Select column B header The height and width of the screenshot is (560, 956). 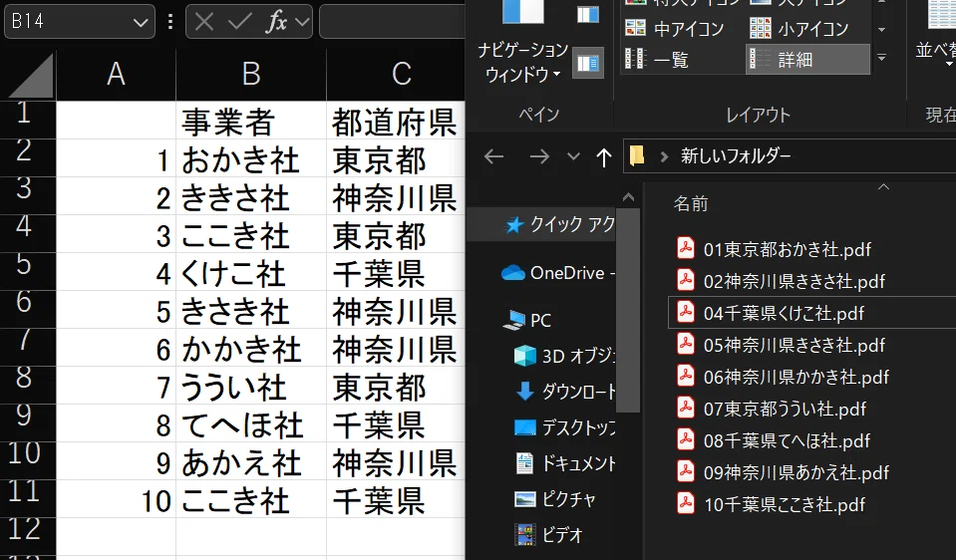click(x=251, y=75)
